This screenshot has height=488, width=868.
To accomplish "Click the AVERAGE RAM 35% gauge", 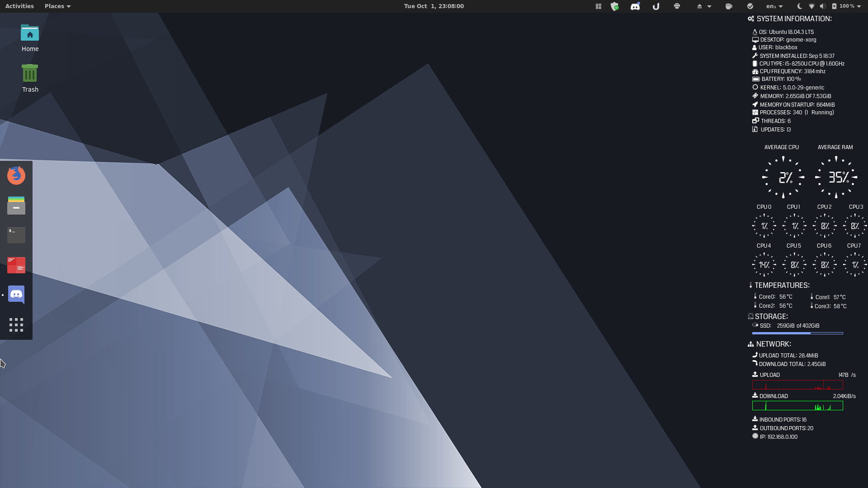I will point(836,177).
